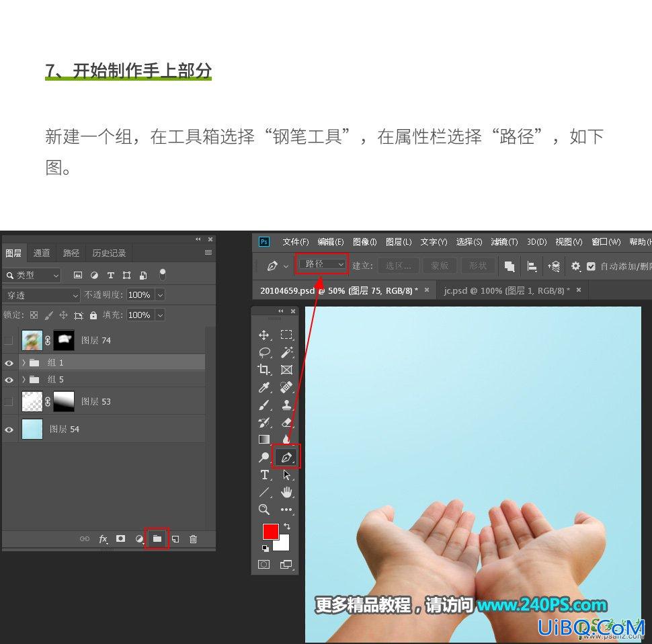Select the Brush tool
This screenshot has width=652, height=644.
(x=263, y=405)
